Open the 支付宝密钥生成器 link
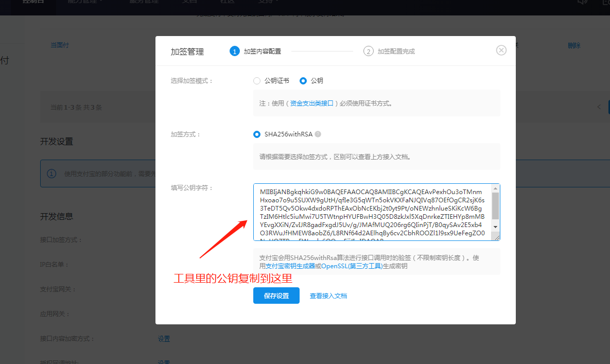The height and width of the screenshot is (364, 610). point(290,266)
